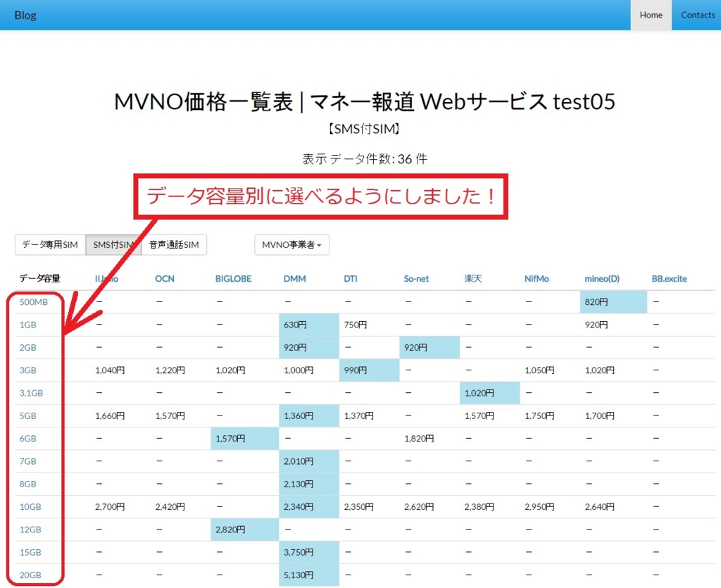Viewport: 721px width, 588px height.
Task: Click the 2,350円 DTI cell
Action: (369, 507)
